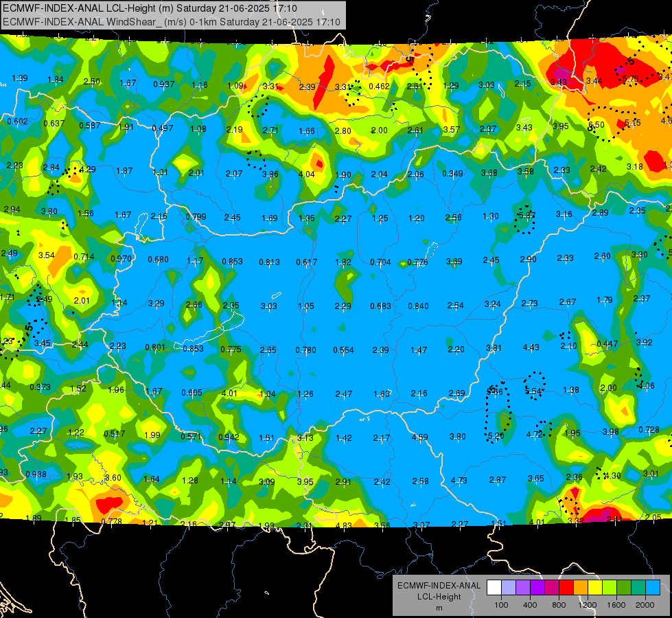Image resolution: width=672 pixels, height=618 pixels.
Task: Click the wind shear value 0.801
Action: (x=155, y=347)
